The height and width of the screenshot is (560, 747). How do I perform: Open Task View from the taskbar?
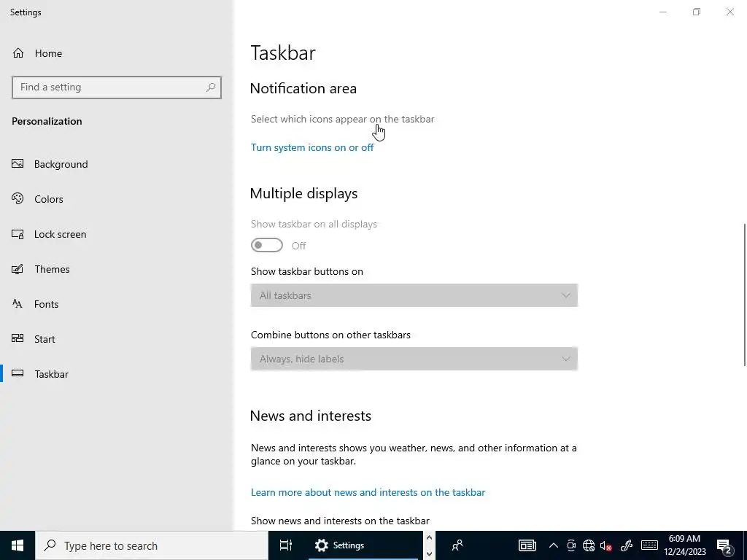pos(286,545)
